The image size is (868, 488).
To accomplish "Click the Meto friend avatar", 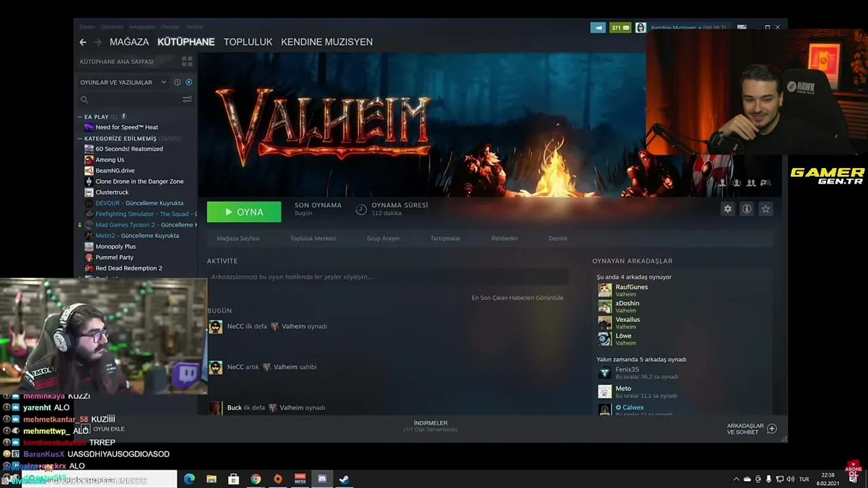I will click(605, 392).
